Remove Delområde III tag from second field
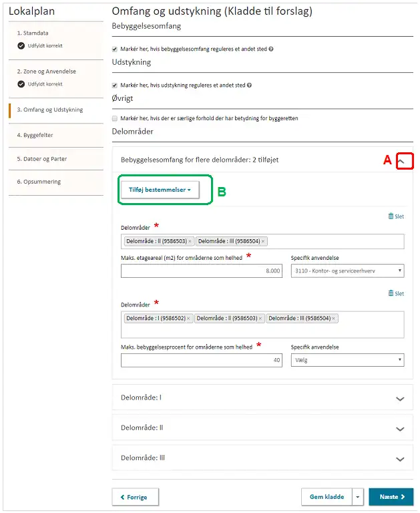 334,319
